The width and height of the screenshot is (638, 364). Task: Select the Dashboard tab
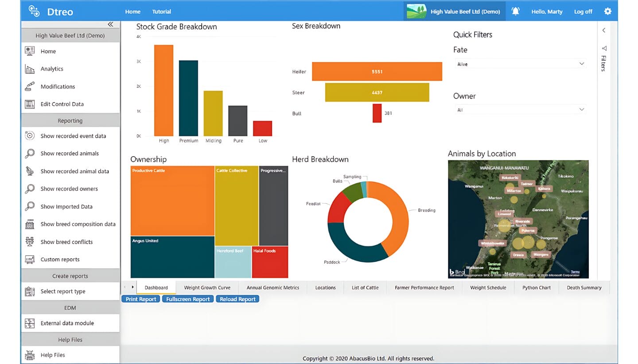[x=156, y=287]
